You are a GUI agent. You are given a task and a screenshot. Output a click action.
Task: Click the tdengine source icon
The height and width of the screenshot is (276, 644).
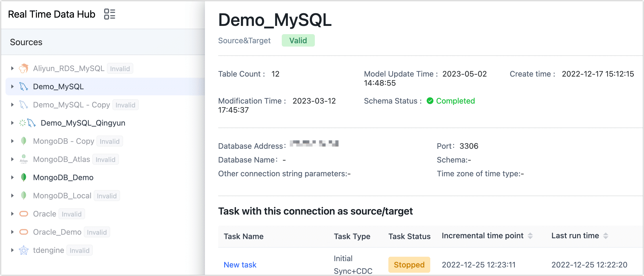24,250
